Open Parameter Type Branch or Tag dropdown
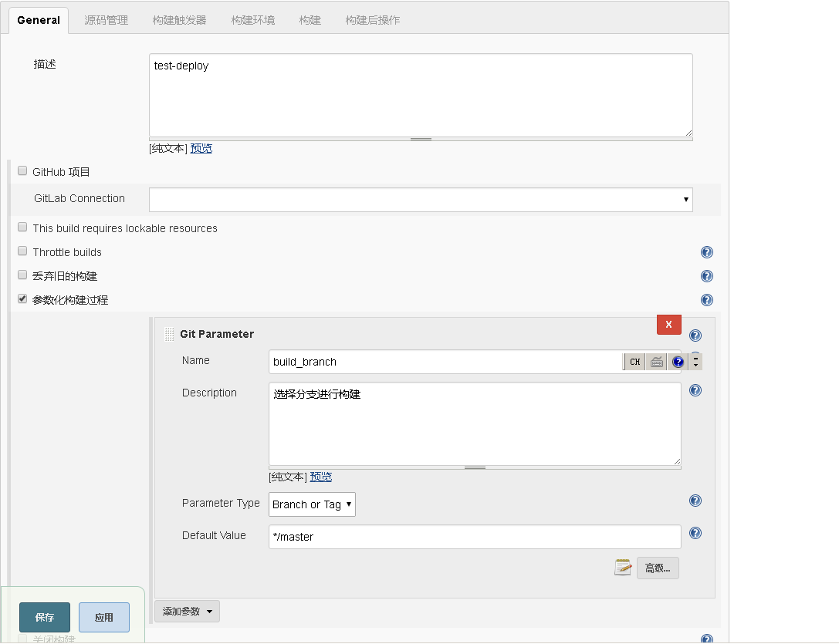Viewport: 839px width, 644px height. [312, 504]
